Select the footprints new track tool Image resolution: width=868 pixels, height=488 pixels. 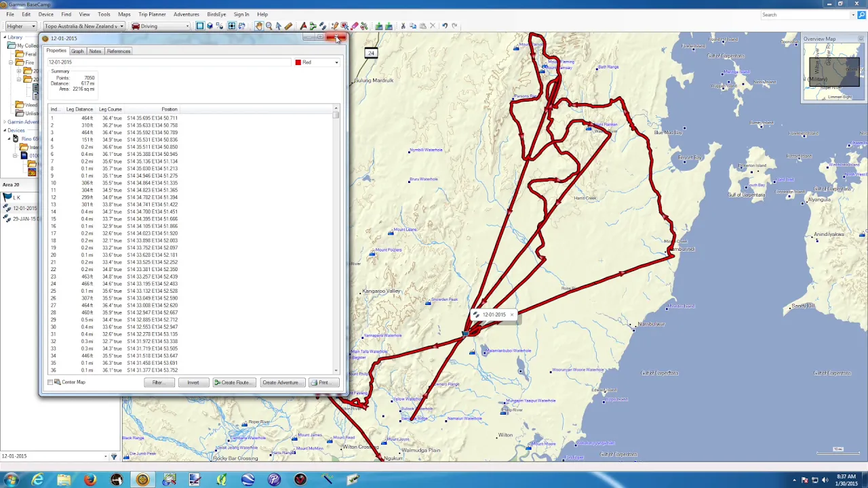323,26
